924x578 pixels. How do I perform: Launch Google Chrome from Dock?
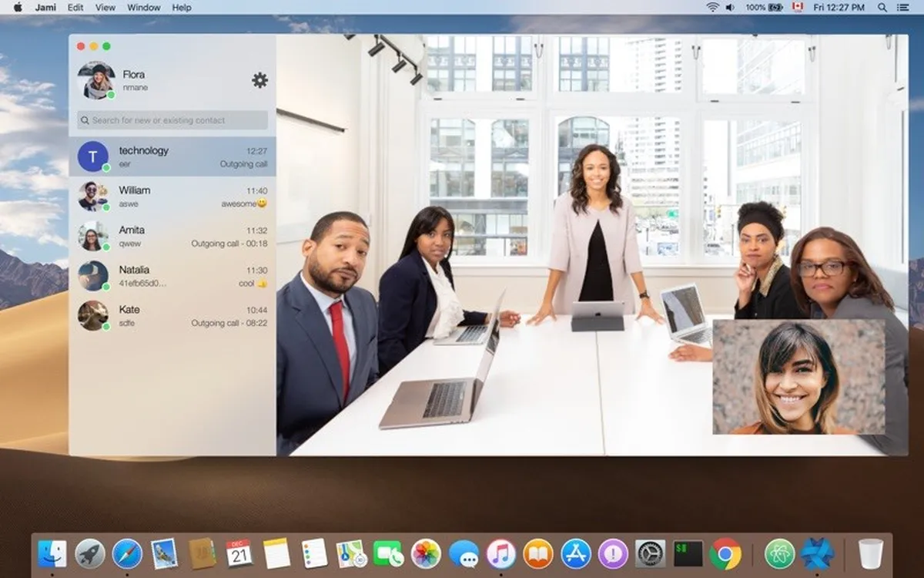tap(725, 553)
